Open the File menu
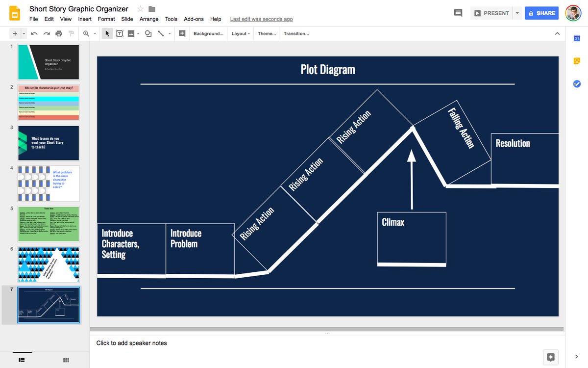The image size is (588, 368). point(33,19)
